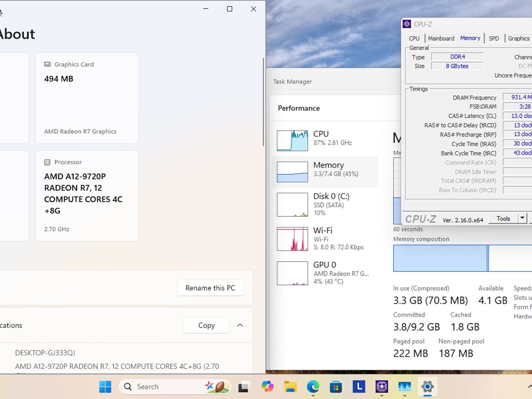The height and width of the screenshot is (399, 532).
Task: Open the blue L app in taskbar
Action: tap(359, 387)
